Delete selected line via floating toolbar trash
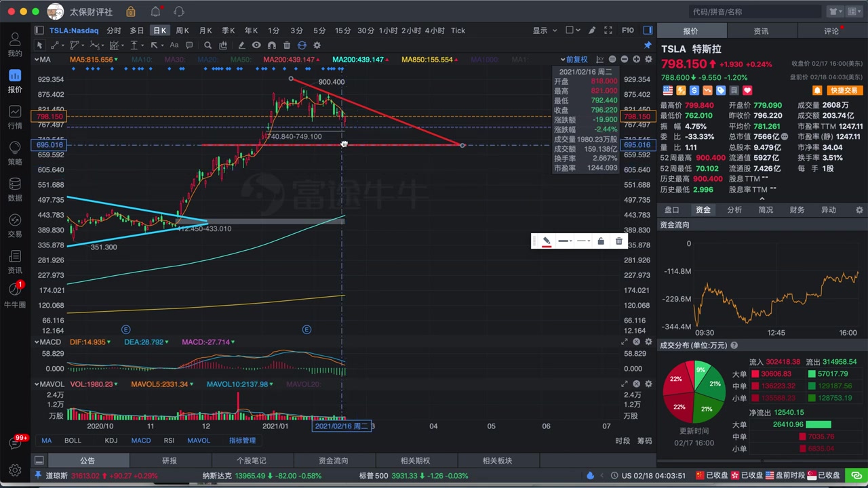 (x=618, y=241)
